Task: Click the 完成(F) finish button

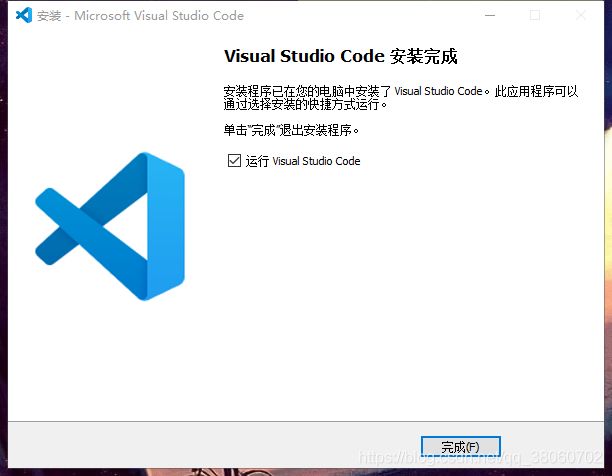Action: click(x=461, y=446)
